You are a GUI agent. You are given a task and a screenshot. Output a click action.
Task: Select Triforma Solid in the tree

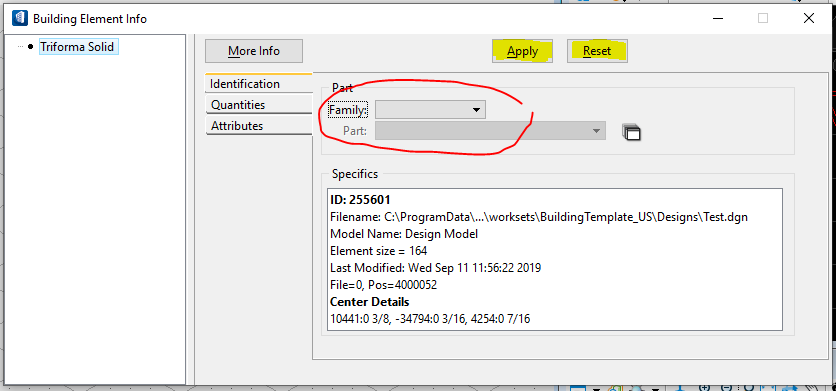point(78,47)
